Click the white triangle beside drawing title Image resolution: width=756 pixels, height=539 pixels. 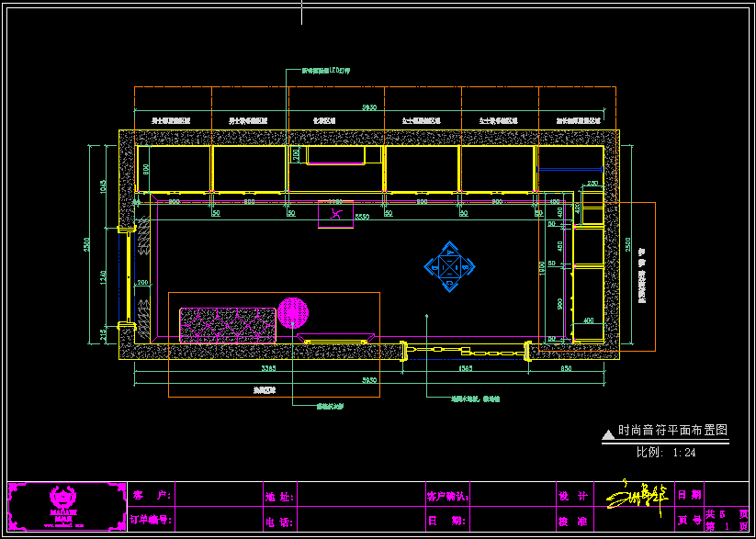[x=607, y=432]
